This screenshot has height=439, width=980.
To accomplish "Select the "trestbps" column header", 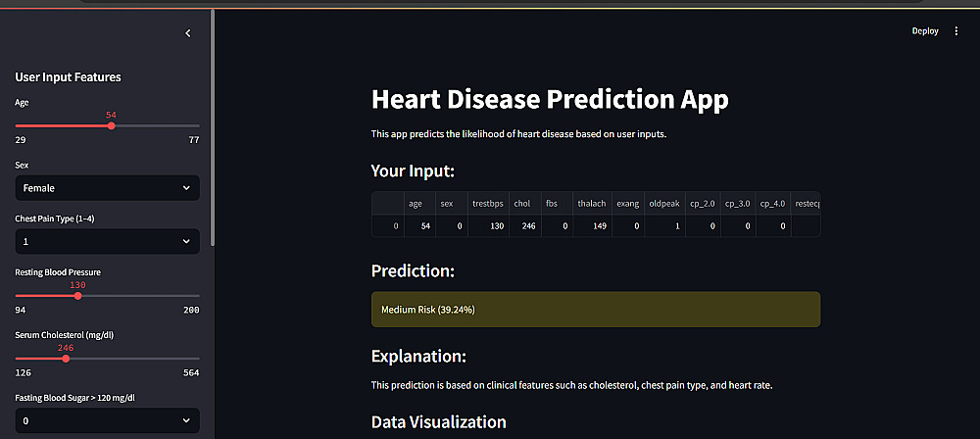I will (x=487, y=204).
